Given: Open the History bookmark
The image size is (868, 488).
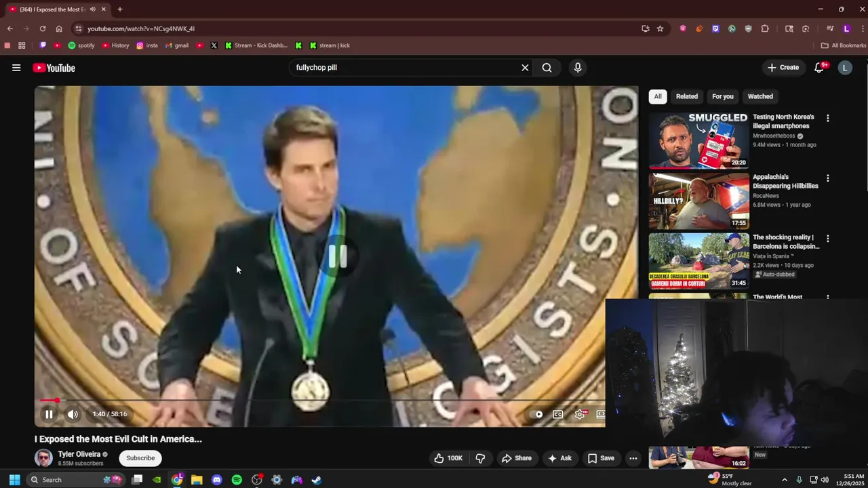Looking at the screenshot, I should click(x=115, y=45).
